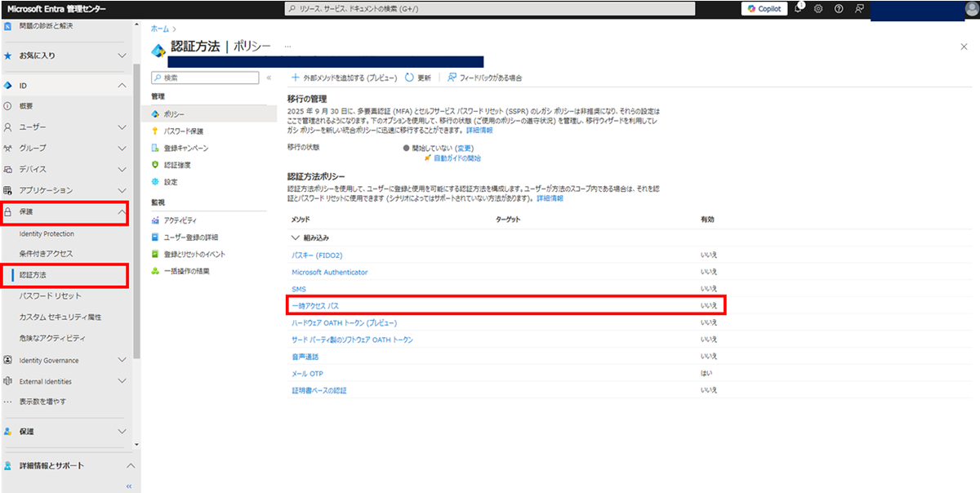Open サード パーティ製のソフトウェア OATH トークン
Image resolution: width=980 pixels, height=493 pixels.
click(x=352, y=340)
